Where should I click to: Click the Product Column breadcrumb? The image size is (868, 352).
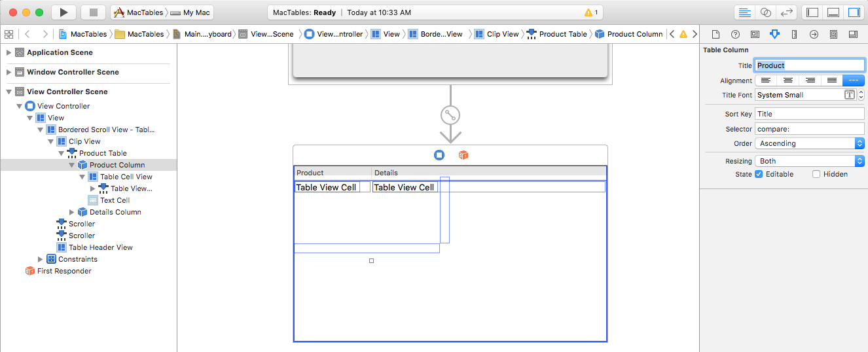(x=628, y=34)
